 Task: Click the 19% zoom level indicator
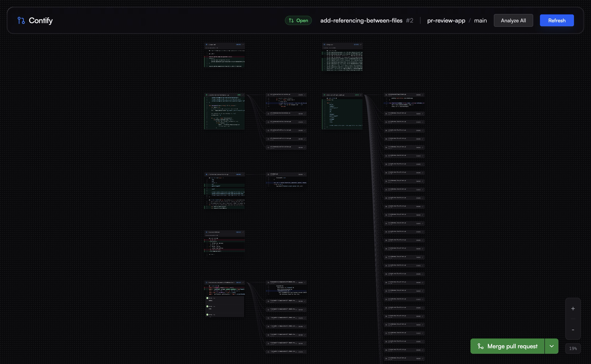573,348
